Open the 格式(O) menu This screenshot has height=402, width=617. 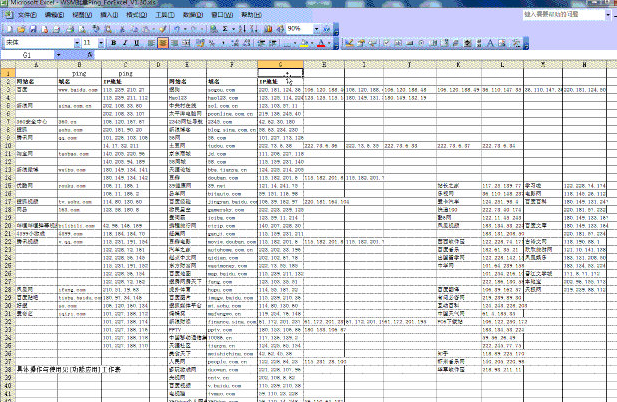coord(137,15)
